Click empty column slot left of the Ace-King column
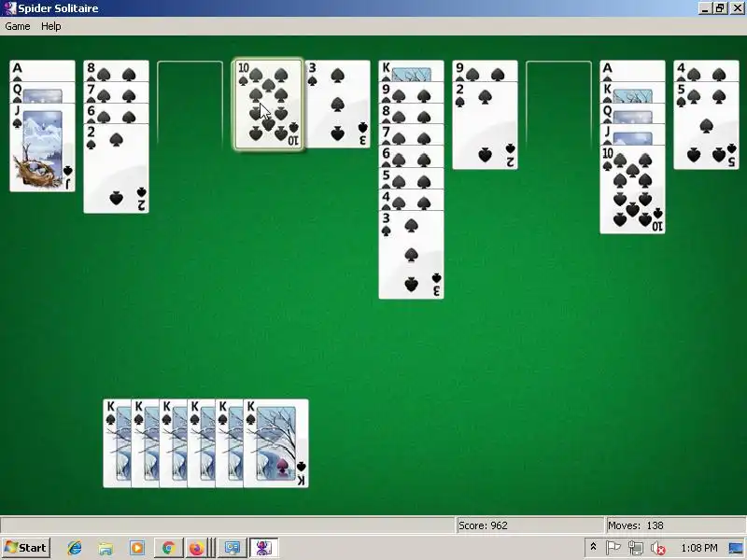Screen dimensions: 747x560 pos(558,105)
